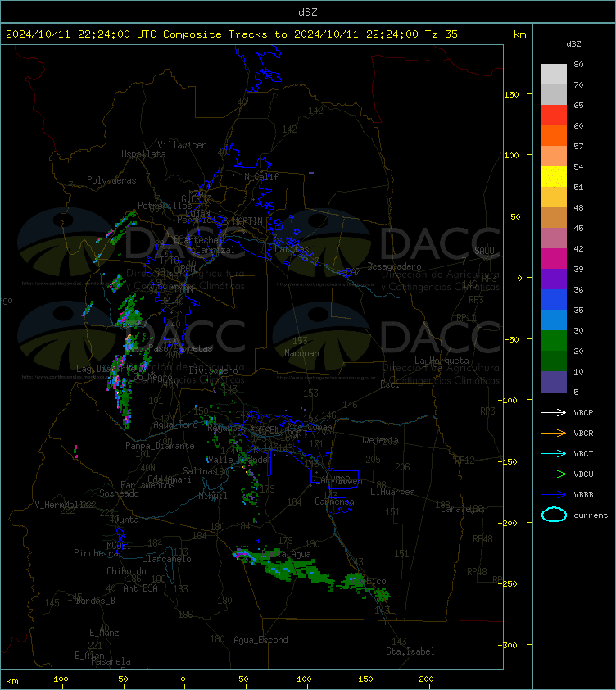Click the white VBCP arrow icon in legend

(554, 412)
